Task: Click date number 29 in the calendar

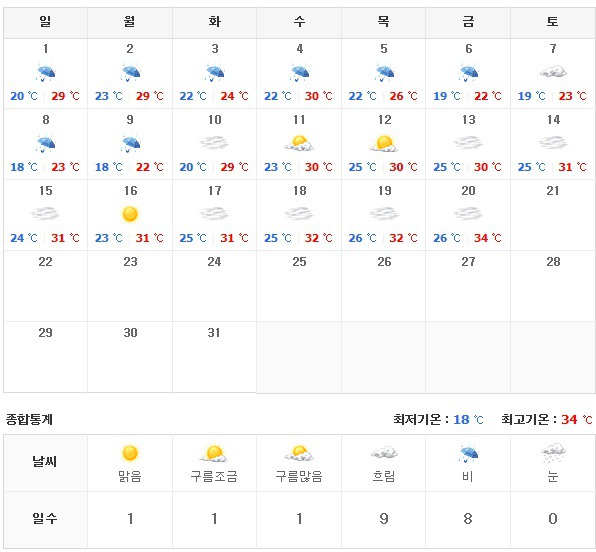Action: coord(46,333)
